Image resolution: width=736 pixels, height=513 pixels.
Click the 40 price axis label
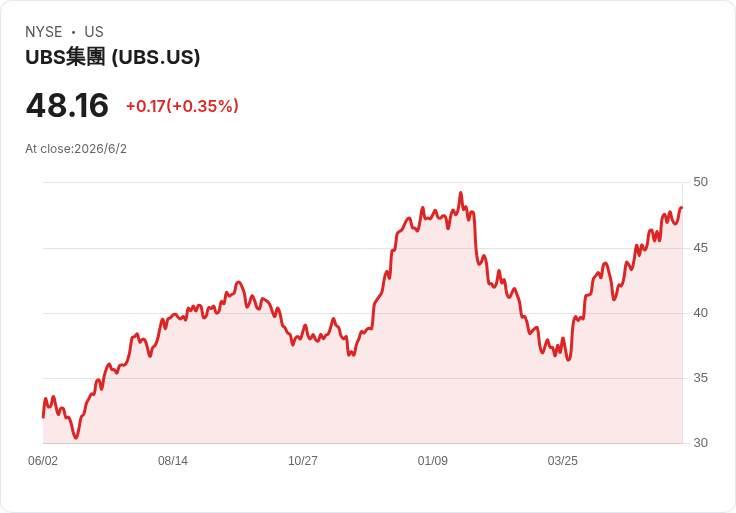coord(700,313)
